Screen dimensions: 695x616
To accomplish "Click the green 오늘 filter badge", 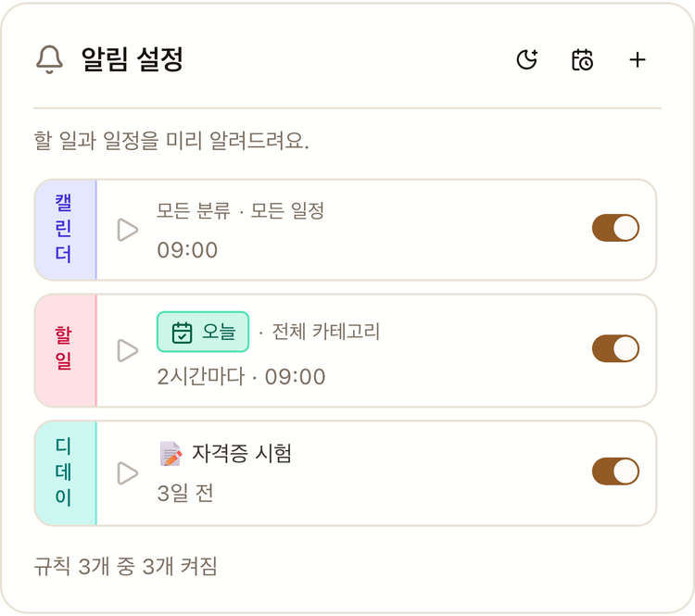I will (203, 332).
